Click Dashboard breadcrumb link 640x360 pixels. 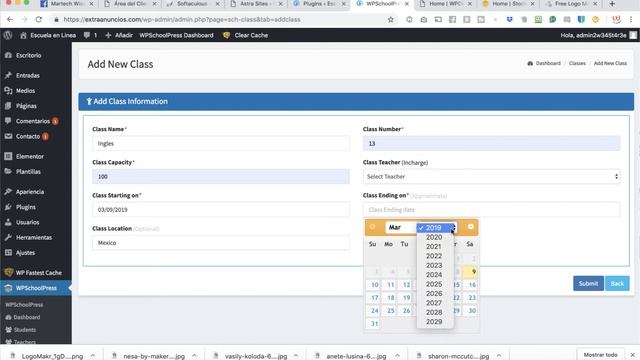pos(548,63)
